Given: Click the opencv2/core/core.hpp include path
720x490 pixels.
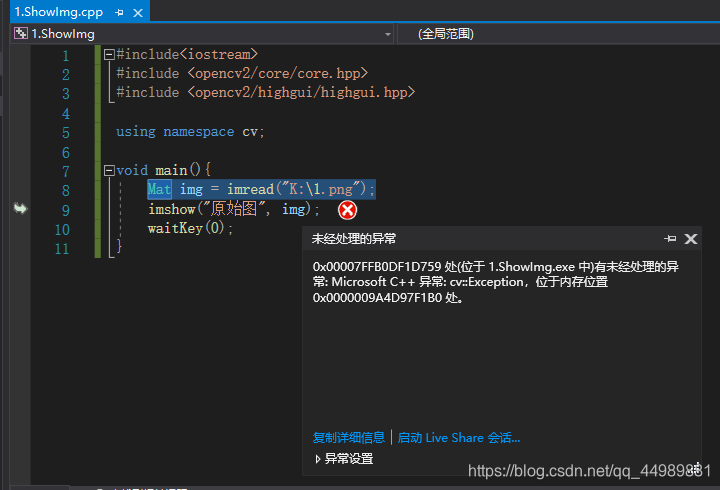Looking at the screenshot, I should [x=277, y=73].
